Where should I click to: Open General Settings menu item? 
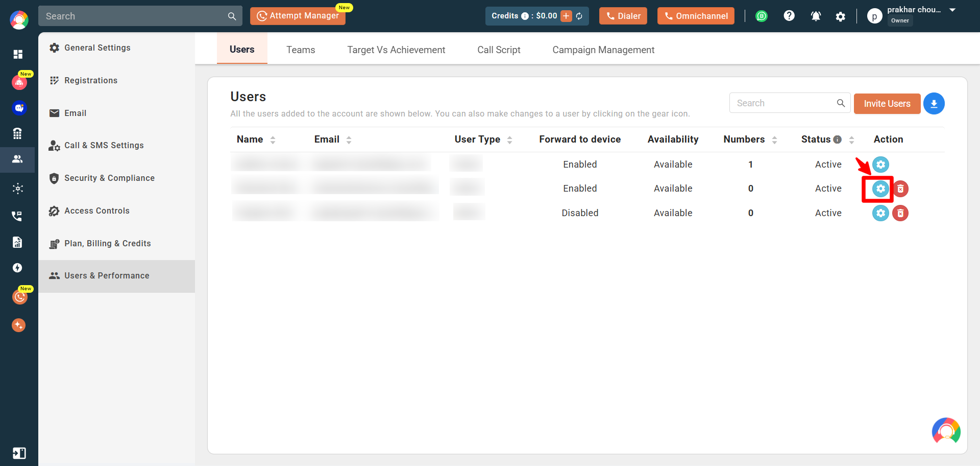pyautogui.click(x=116, y=48)
